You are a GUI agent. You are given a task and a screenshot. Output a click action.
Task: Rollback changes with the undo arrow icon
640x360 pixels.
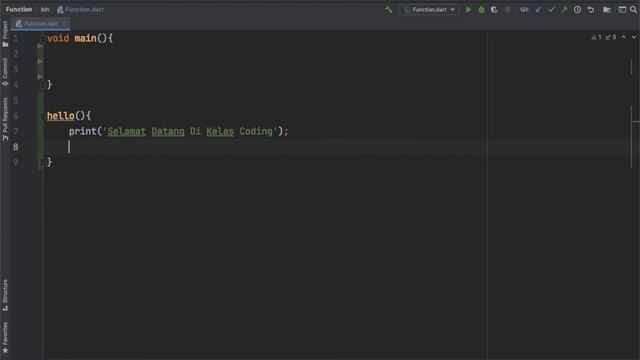pos(591,9)
